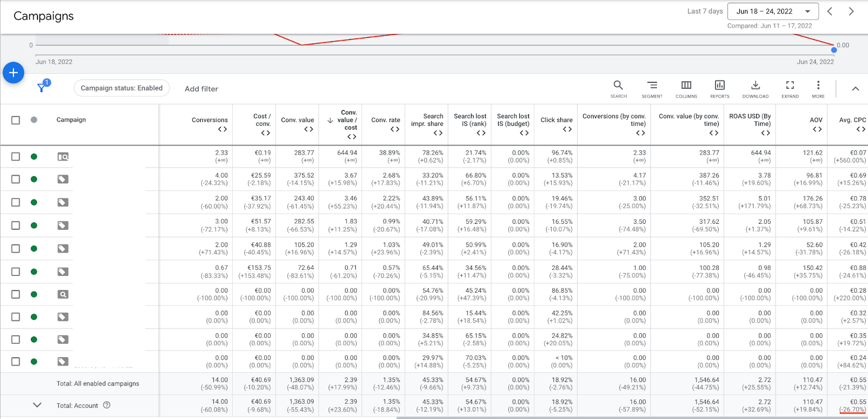The image size is (868, 419).
Task: Click the Total: All enabled campaigns label
Action: click(x=98, y=383)
